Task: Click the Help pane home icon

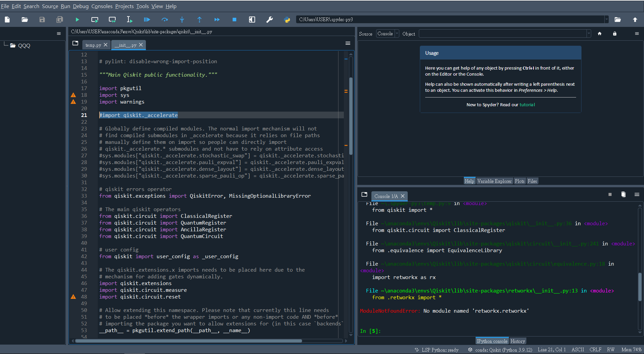Action: click(x=600, y=34)
